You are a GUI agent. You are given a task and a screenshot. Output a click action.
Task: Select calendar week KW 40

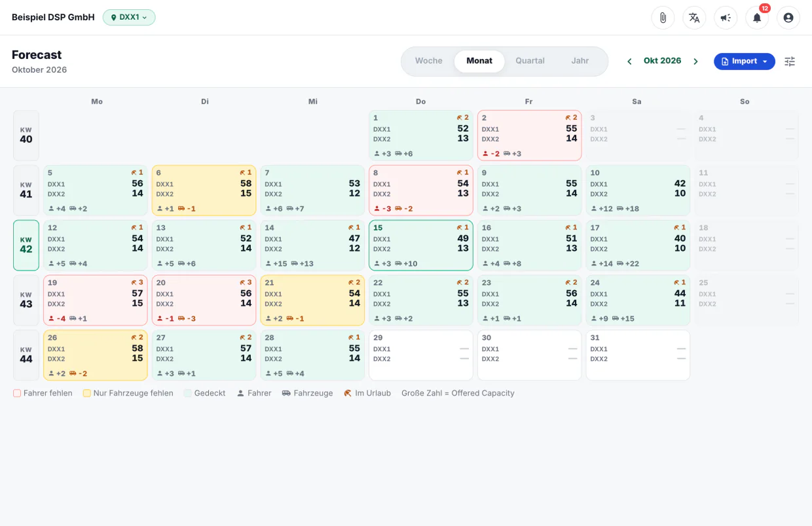[x=26, y=136]
